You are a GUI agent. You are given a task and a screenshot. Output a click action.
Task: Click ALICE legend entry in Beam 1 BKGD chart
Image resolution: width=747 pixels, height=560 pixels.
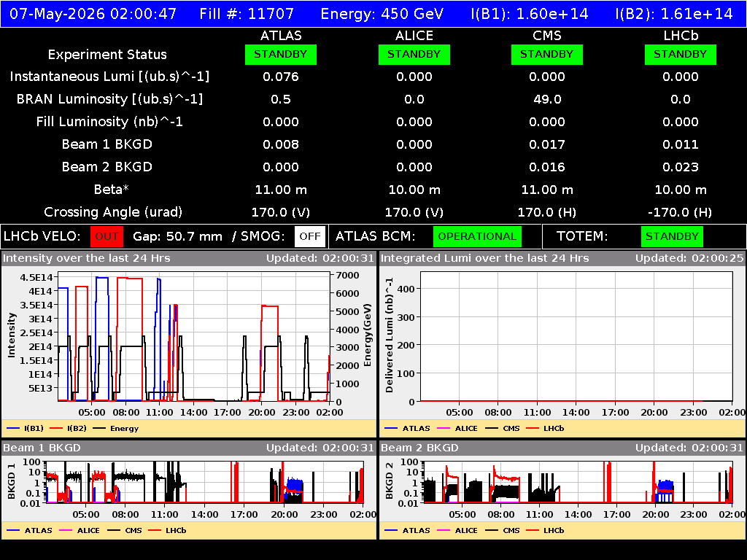(79, 530)
